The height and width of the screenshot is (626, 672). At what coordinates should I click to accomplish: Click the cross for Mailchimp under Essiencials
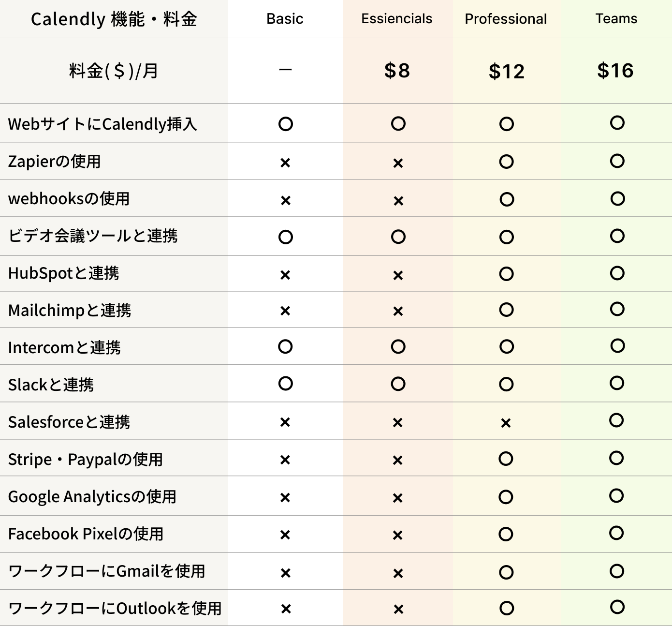[x=398, y=311]
